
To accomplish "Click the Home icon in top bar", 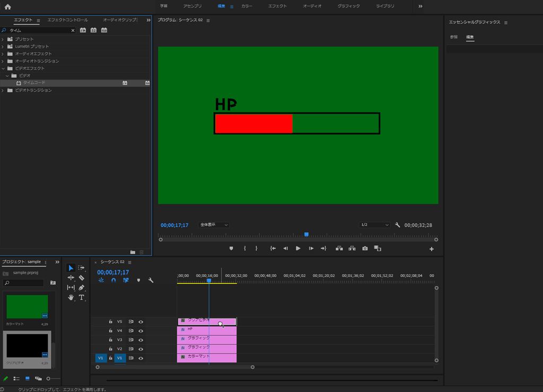I will 7,6.
